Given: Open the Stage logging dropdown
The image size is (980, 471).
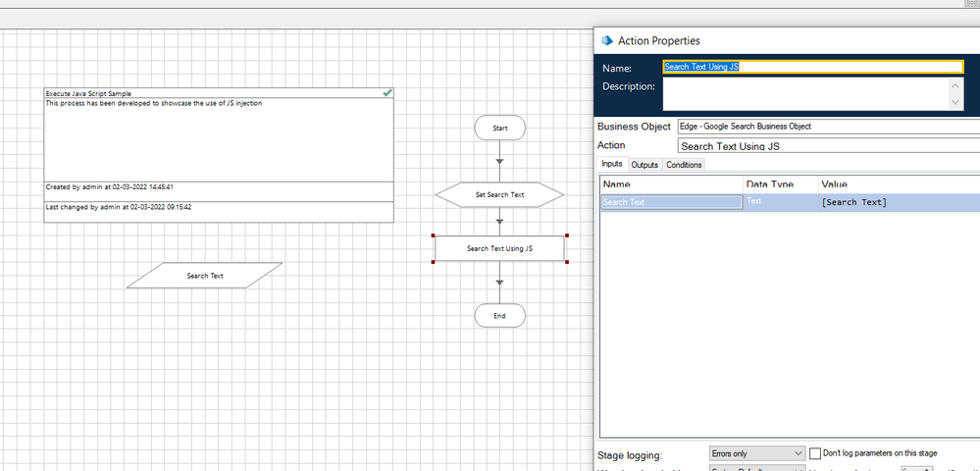Looking at the screenshot, I should (x=756, y=453).
